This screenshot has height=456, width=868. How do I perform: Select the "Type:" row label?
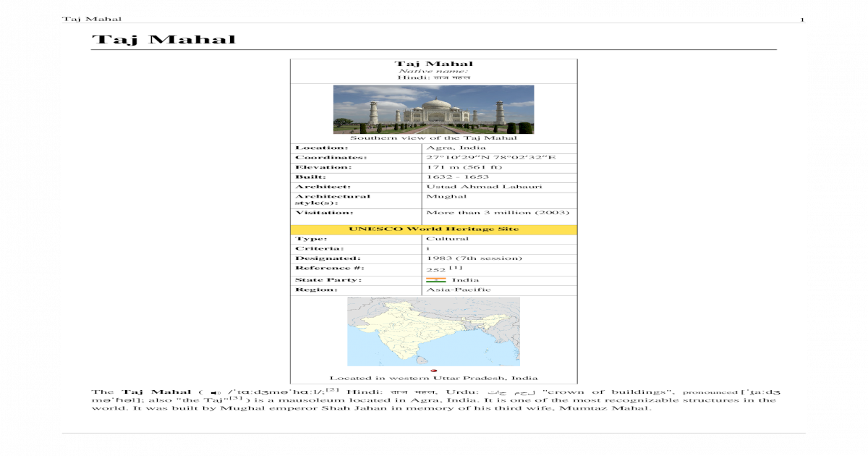(310, 239)
